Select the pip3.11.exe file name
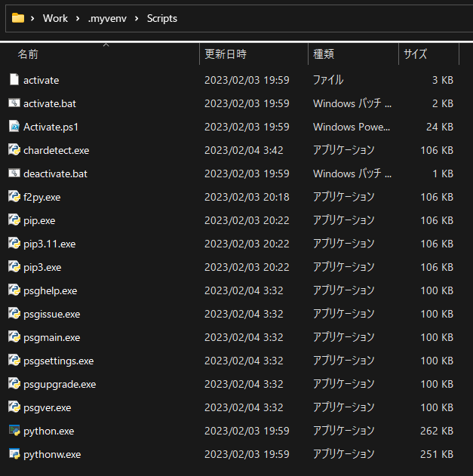 tap(50, 244)
